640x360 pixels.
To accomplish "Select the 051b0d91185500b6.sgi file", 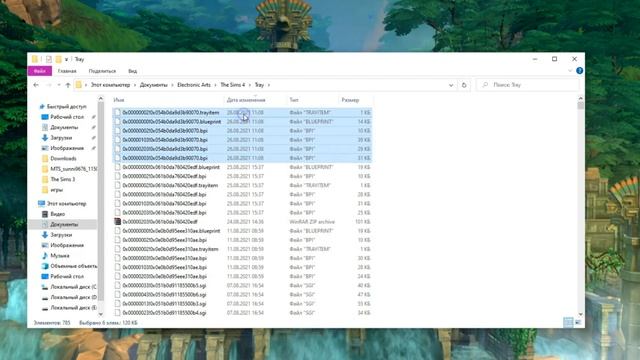I will click(164, 295).
